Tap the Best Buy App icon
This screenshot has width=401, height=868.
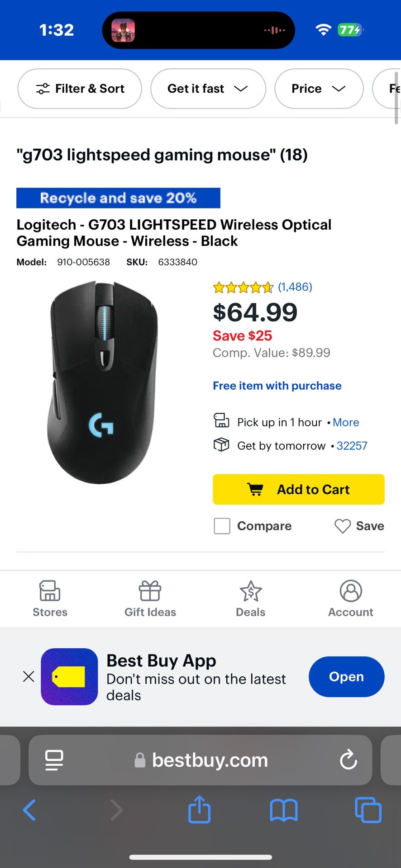[69, 676]
